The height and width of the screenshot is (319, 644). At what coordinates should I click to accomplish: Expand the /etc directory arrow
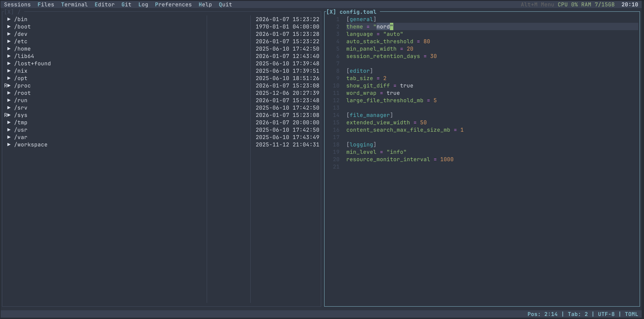(x=9, y=42)
